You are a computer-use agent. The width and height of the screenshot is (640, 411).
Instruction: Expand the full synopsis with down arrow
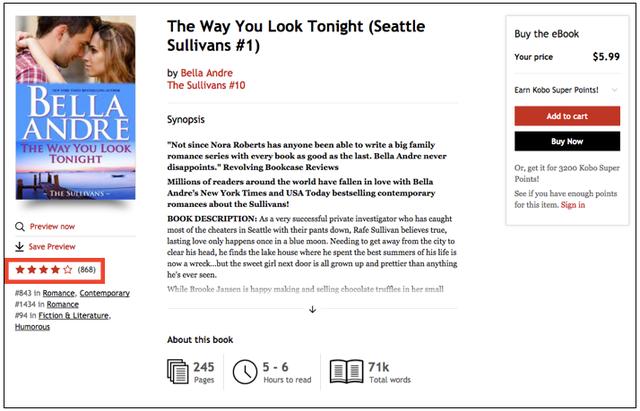click(x=312, y=309)
